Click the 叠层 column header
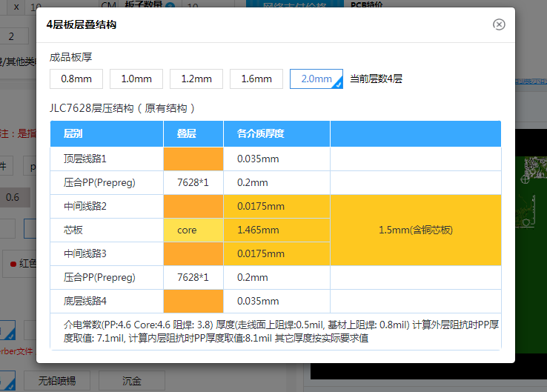Viewport: 547px width, 392px height. [x=187, y=134]
